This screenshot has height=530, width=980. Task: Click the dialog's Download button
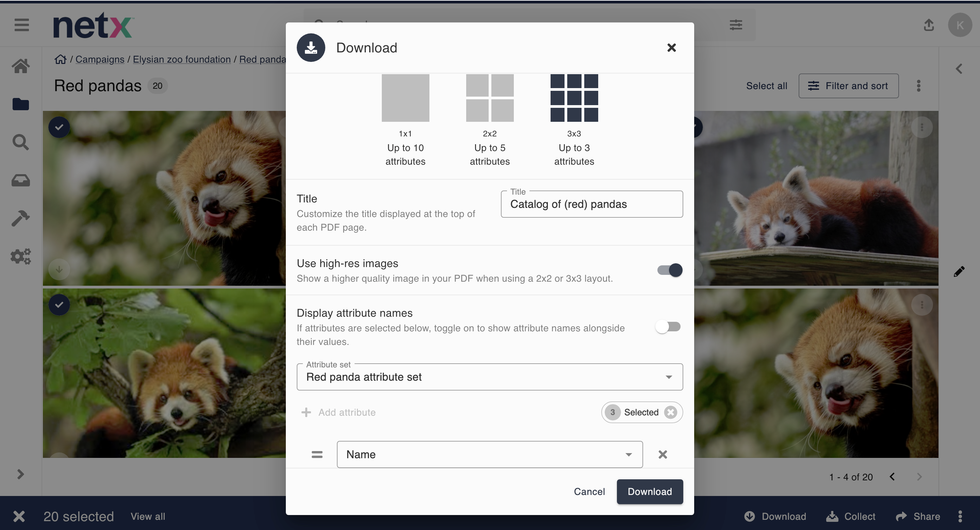pos(650,492)
